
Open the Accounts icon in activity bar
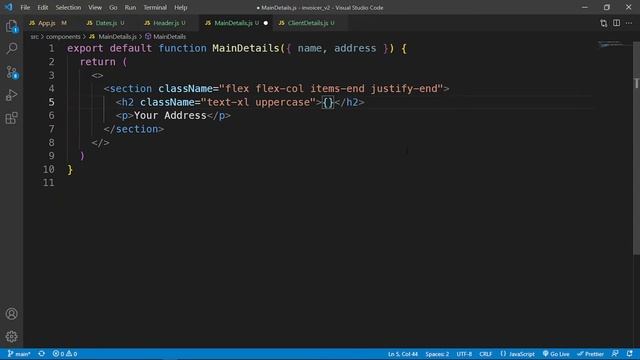click(11, 313)
